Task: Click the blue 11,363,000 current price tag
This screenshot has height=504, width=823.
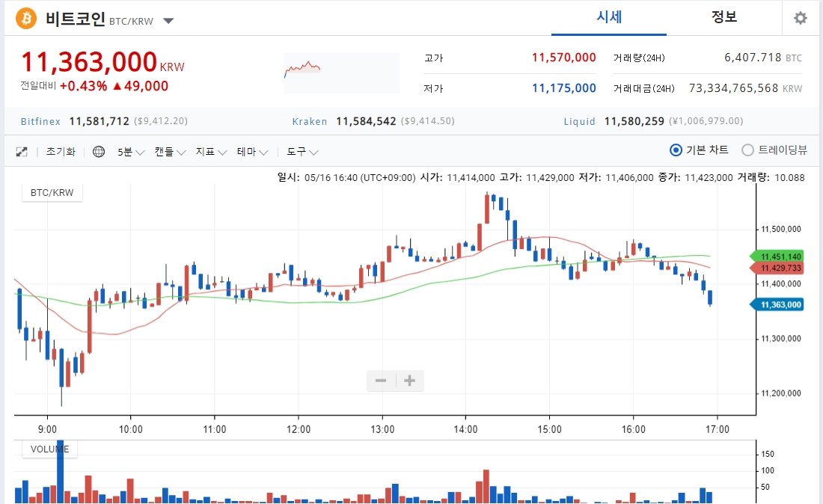Action: (x=777, y=304)
